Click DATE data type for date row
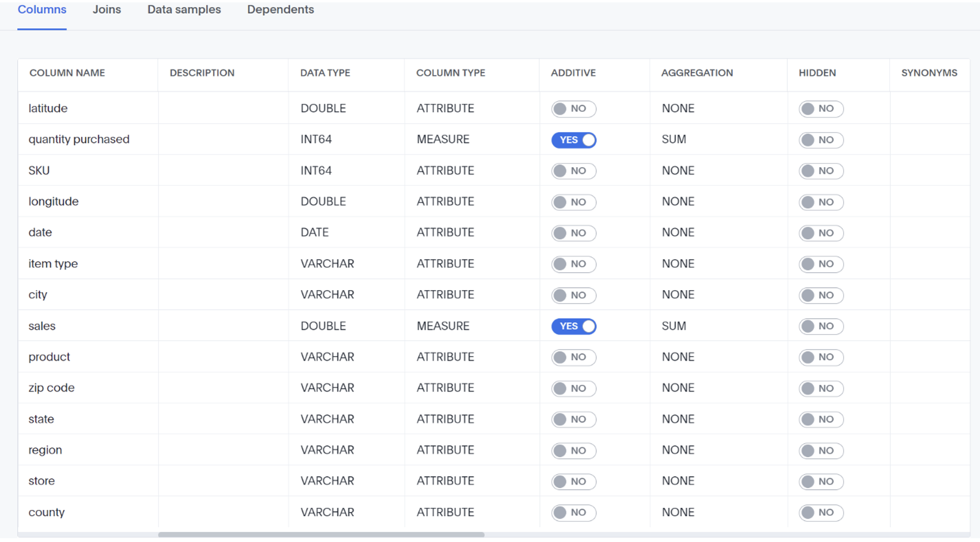 click(315, 232)
